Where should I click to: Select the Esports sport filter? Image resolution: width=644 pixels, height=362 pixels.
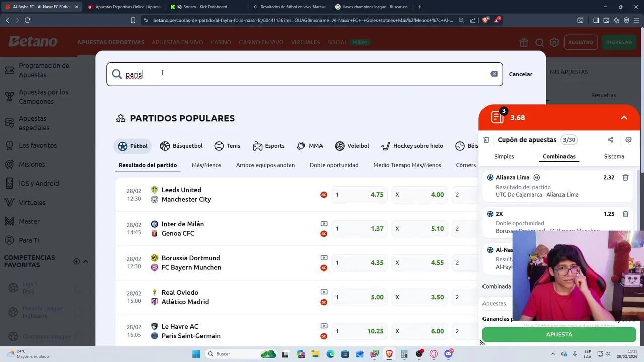click(x=269, y=146)
